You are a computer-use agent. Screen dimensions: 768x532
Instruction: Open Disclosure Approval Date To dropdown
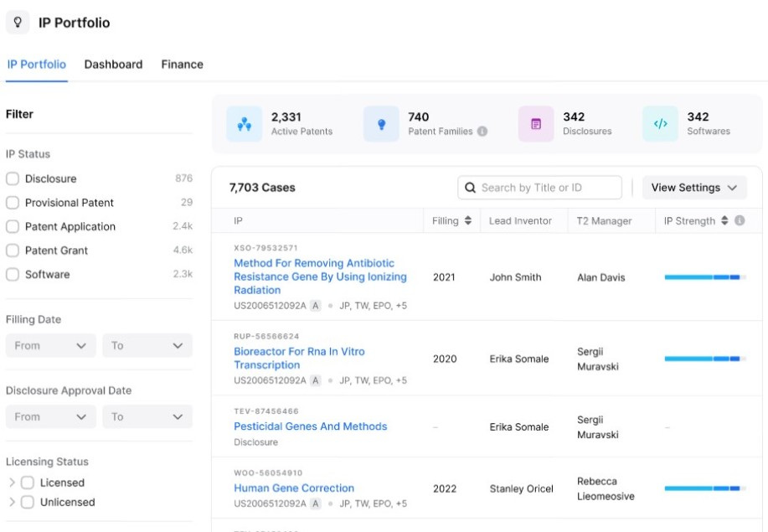pyautogui.click(x=147, y=417)
